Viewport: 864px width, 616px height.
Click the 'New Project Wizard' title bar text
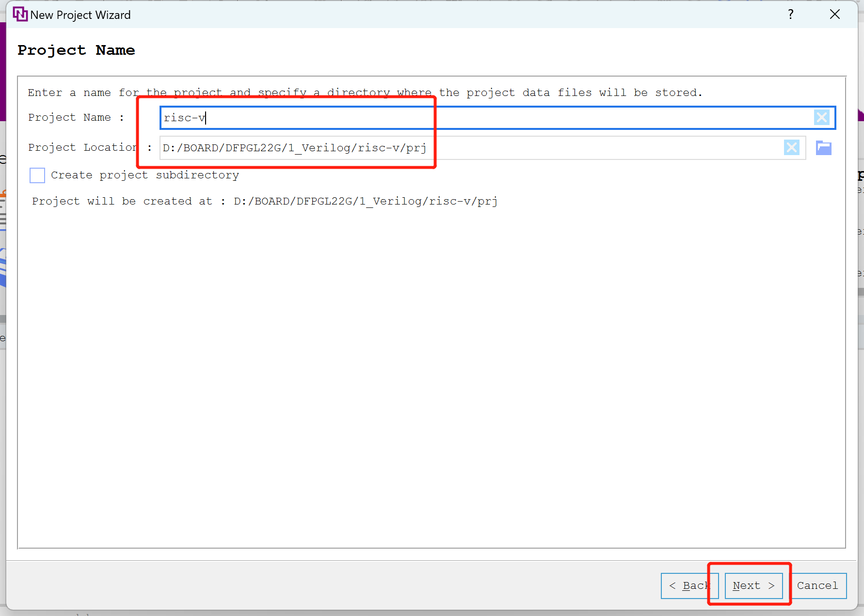80,15
